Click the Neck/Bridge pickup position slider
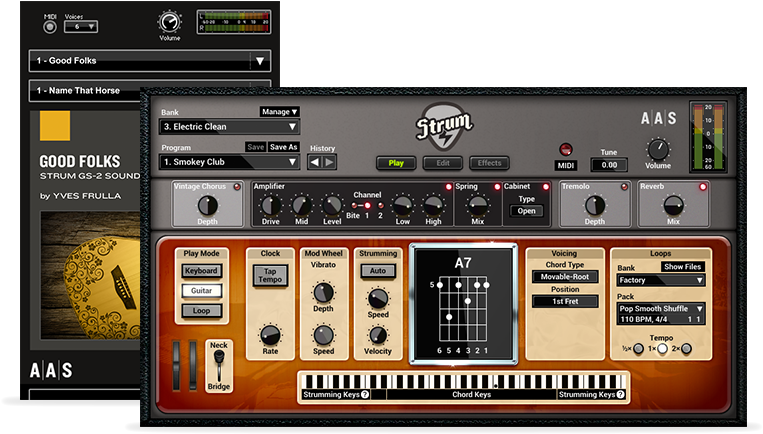Viewport: 763px width, 434px height. pos(219,366)
